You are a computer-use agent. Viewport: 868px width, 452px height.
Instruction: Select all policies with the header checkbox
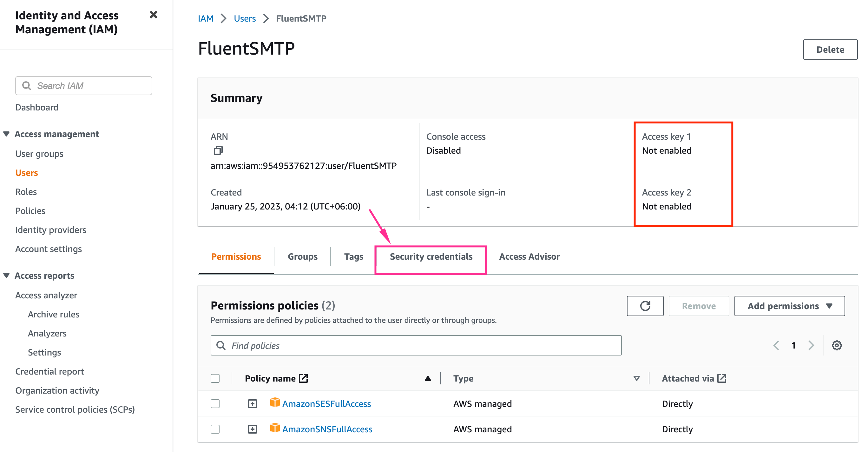pyautogui.click(x=215, y=378)
